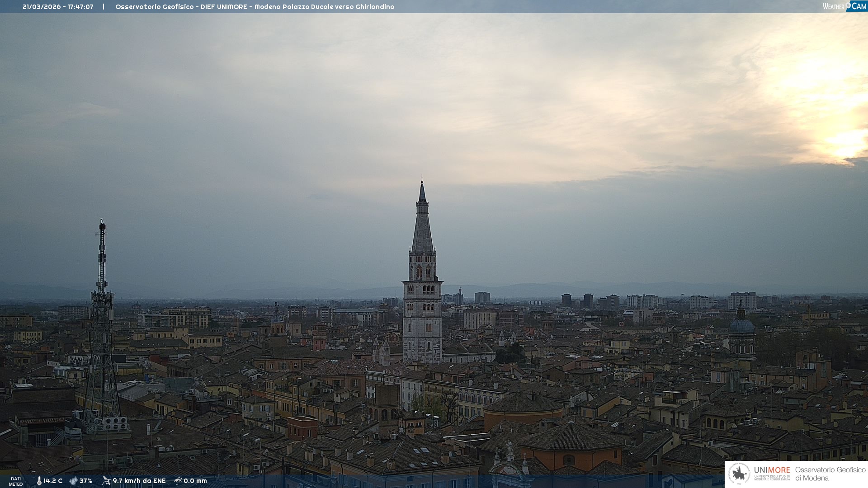Click the UNIMORE round seal emblem
The image size is (868, 488).
[739, 474]
